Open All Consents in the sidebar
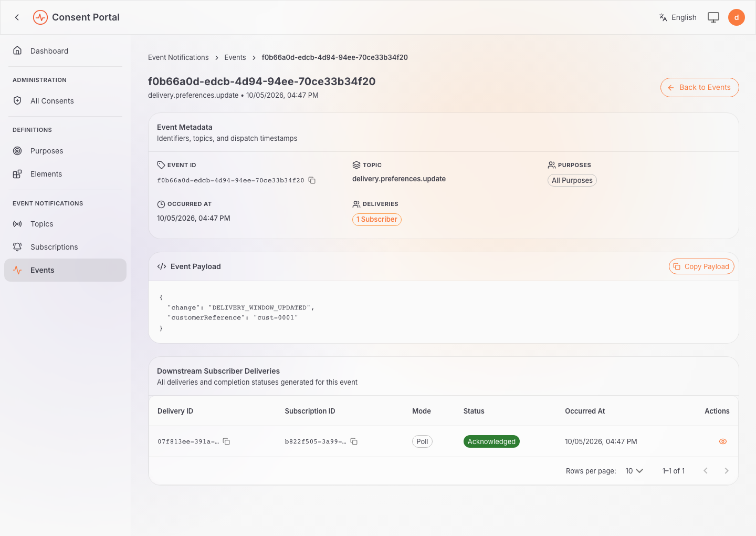756x536 pixels. [x=65, y=101]
